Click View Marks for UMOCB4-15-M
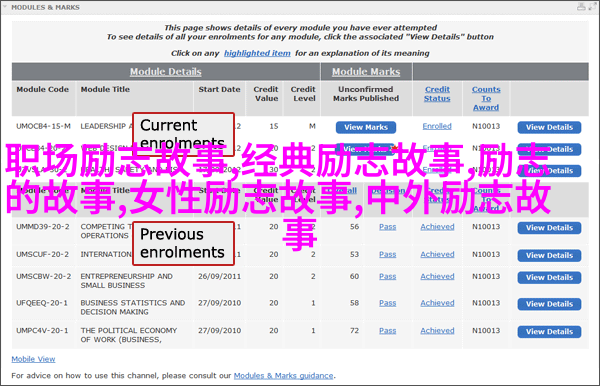The image size is (600, 386). (x=366, y=127)
